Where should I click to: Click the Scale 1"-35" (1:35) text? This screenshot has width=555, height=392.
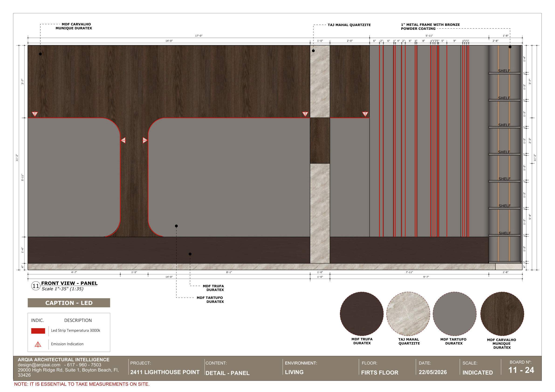point(63,289)
